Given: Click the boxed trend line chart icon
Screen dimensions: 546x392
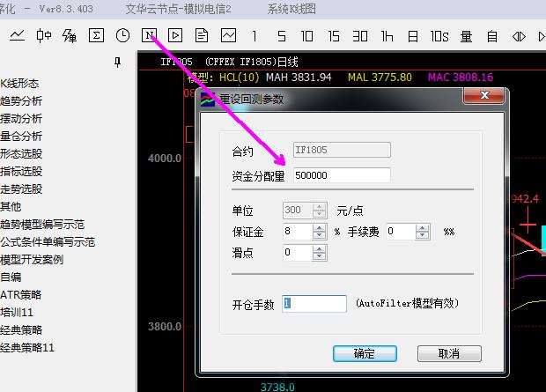Looking at the screenshot, I should 228,36.
